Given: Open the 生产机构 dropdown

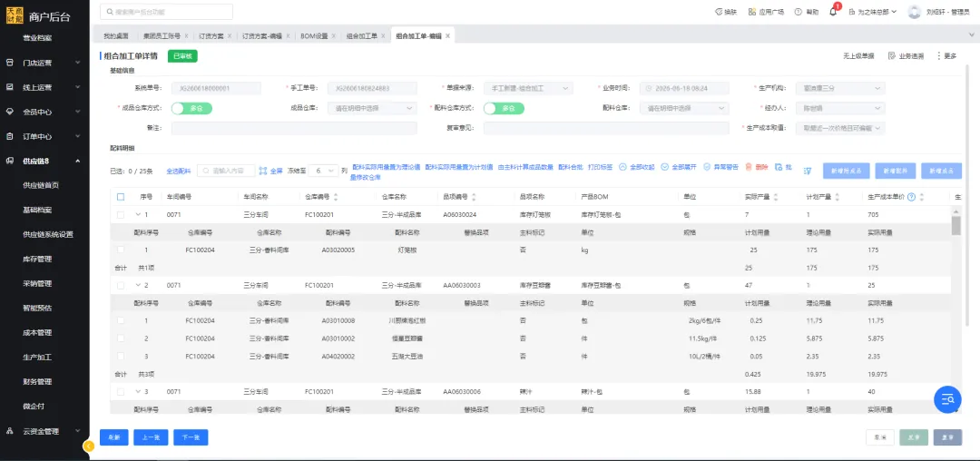Looking at the screenshot, I should 840,88.
